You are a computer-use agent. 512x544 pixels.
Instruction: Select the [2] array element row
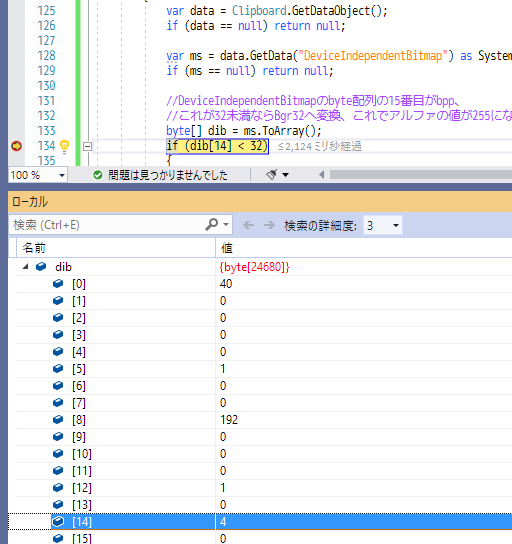click(264, 318)
